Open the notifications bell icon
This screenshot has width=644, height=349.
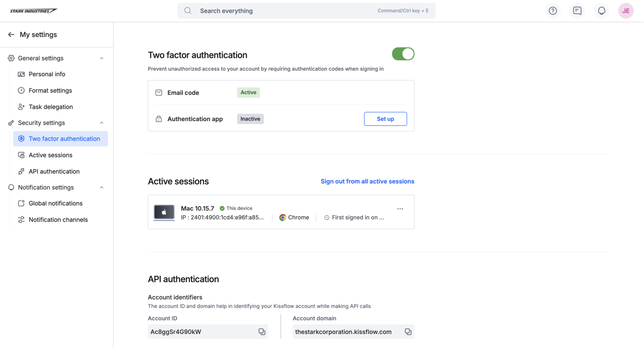pyautogui.click(x=601, y=11)
